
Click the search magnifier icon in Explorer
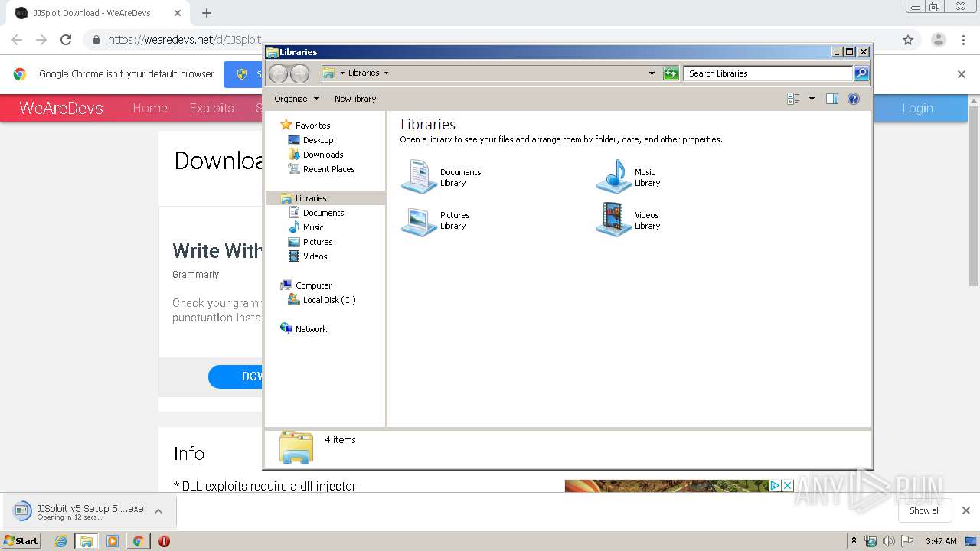(x=861, y=73)
